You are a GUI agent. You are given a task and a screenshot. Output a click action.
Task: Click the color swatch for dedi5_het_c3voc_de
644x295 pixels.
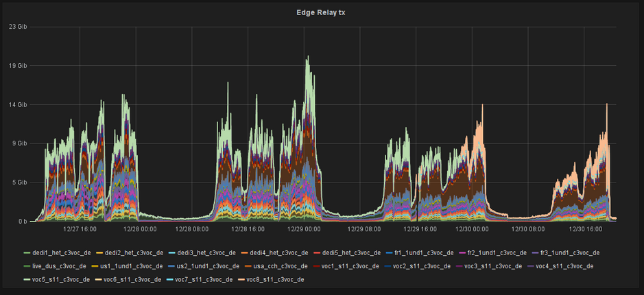click(315, 252)
